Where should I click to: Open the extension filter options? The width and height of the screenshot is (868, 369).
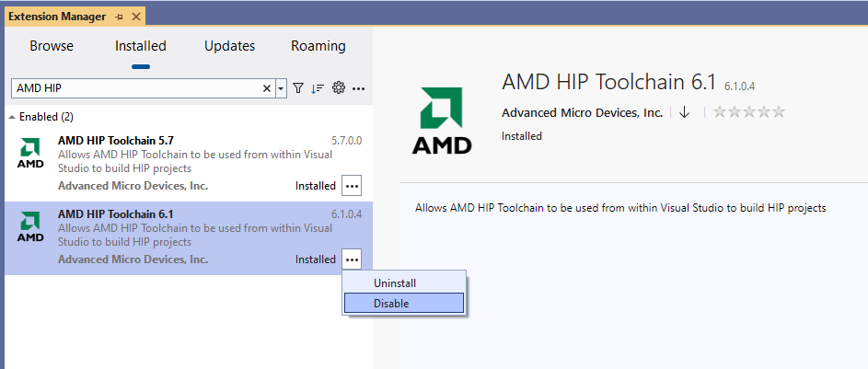point(297,88)
